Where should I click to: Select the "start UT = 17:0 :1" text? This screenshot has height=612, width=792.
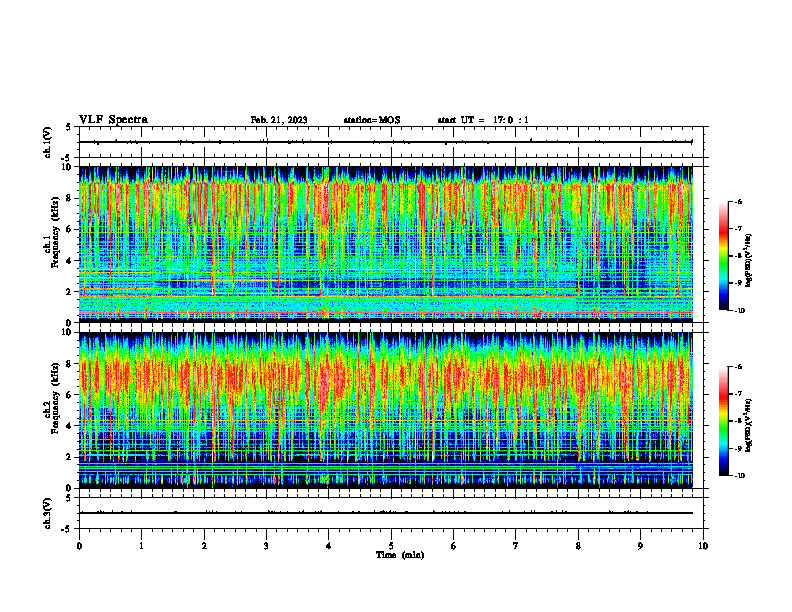click(483, 120)
